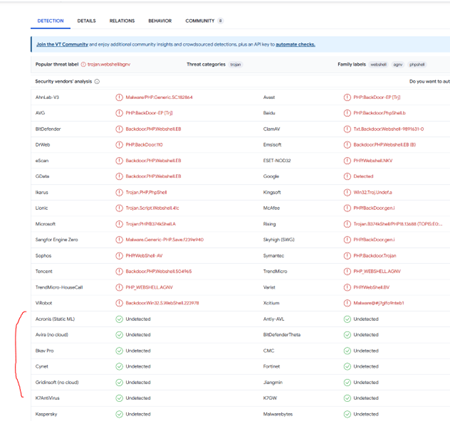Screen dimensions: 450x421
Task: Open the DETECTION tab
Action: tap(50, 21)
